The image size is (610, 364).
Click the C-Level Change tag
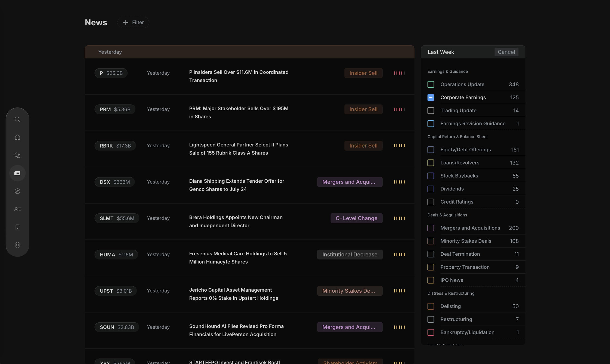(356, 218)
